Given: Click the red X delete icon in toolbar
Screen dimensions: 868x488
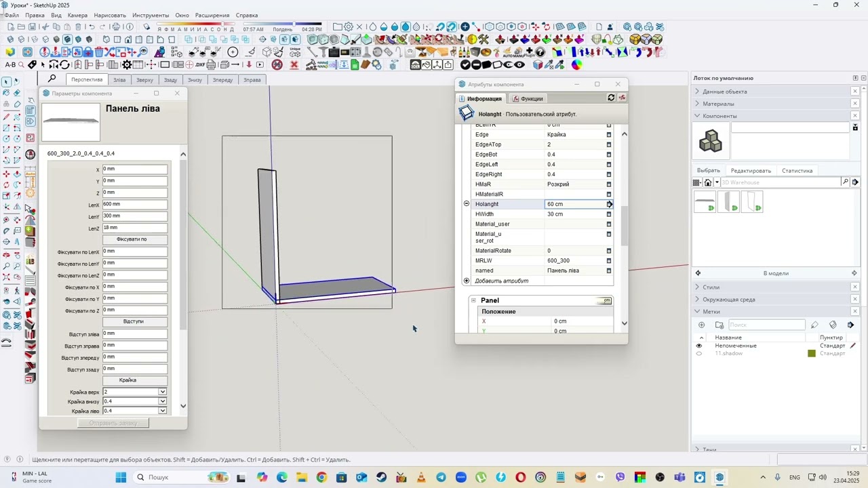Looking at the screenshot, I should (x=294, y=64).
